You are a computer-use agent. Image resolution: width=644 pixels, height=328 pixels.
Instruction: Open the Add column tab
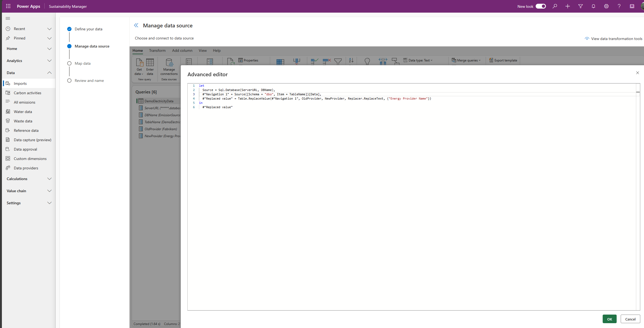click(182, 50)
